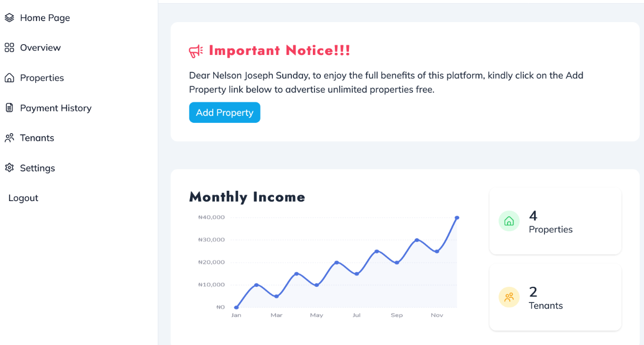Click the megaphone icon beside Important Notice
Viewport: 644px width, 345px height.
click(x=196, y=51)
